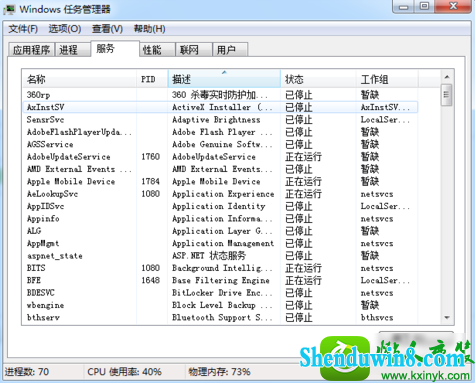
Task: Switch to the 进程 tab
Action: point(72,50)
